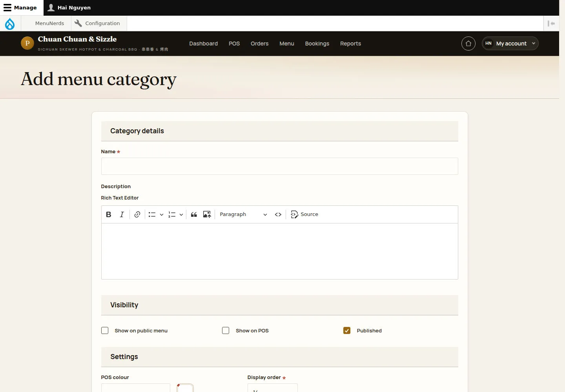This screenshot has width=565, height=392.
Task: Insert a link in the editor
Action: pyautogui.click(x=137, y=214)
